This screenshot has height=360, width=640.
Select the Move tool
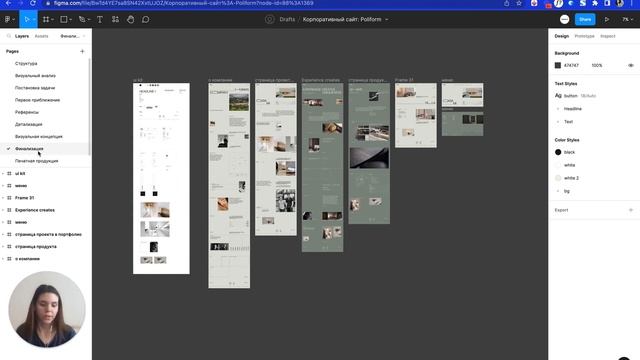27,19
